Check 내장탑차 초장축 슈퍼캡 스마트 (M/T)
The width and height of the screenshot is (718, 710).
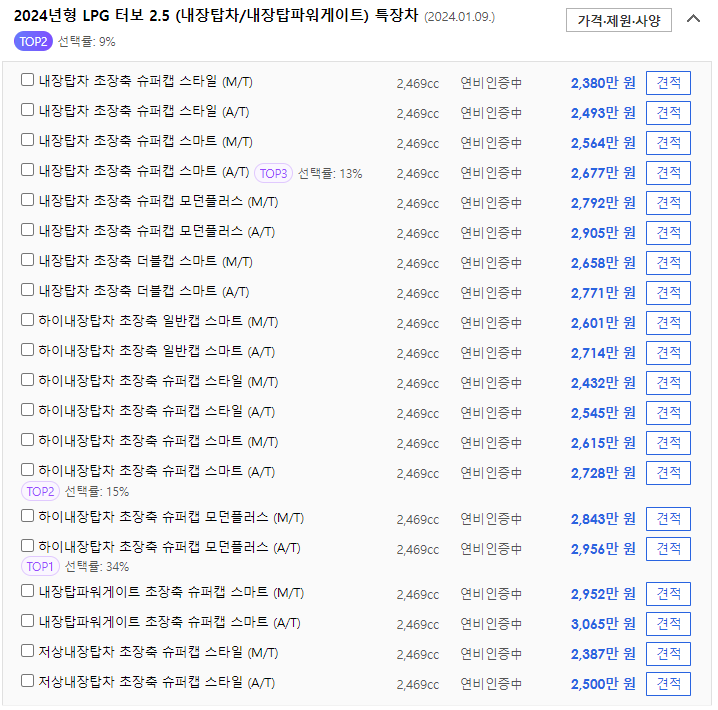(x=27, y=140)
